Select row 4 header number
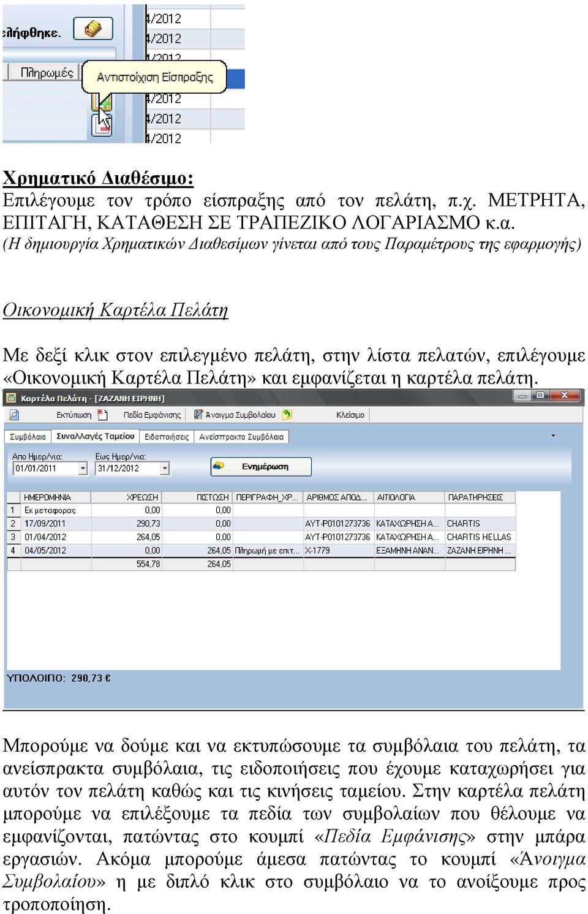The image size is (588, 914). (x=13, y=550)
